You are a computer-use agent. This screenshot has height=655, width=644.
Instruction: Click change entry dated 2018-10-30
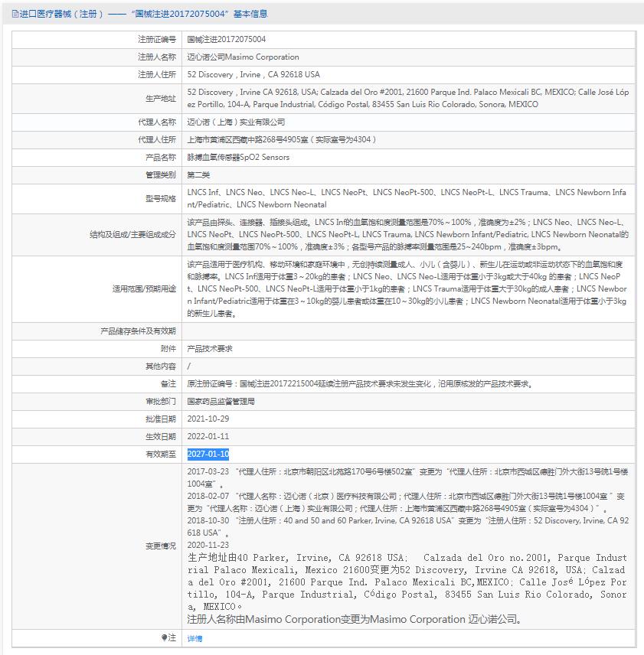tap(408, 526)
